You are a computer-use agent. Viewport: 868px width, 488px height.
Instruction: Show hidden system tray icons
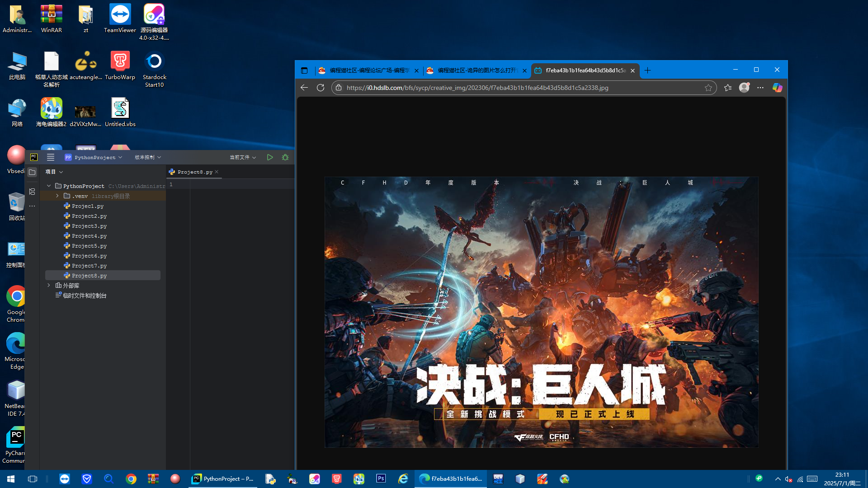point(778,479)
